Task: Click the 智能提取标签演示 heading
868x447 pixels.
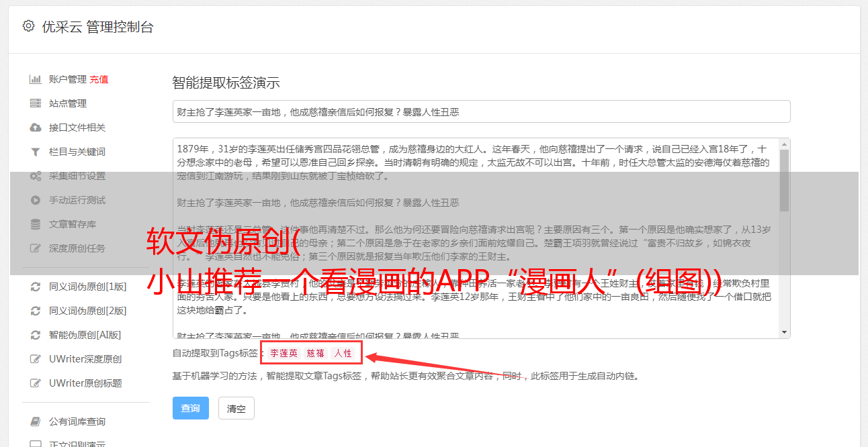Action: coord(226,83)
